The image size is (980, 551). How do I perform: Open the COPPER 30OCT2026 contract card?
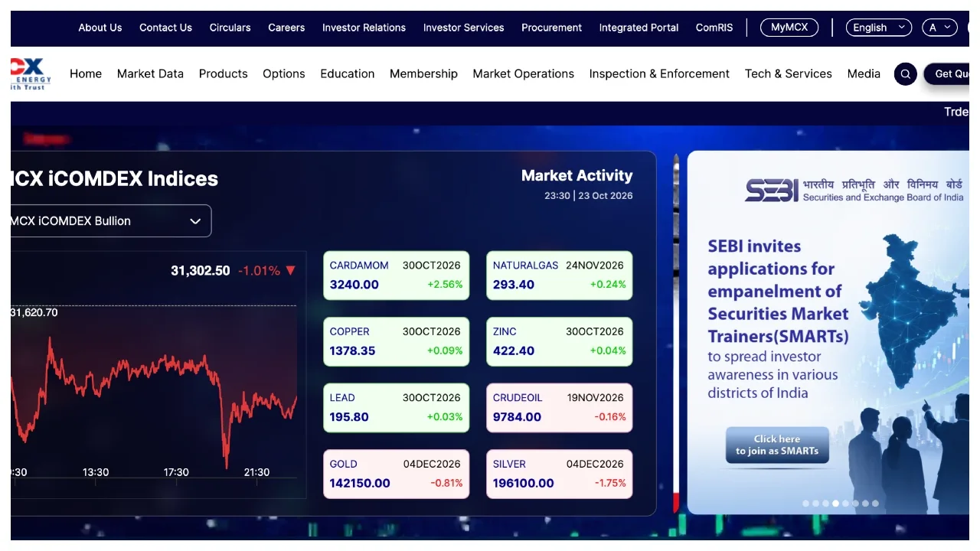(397, 341)
